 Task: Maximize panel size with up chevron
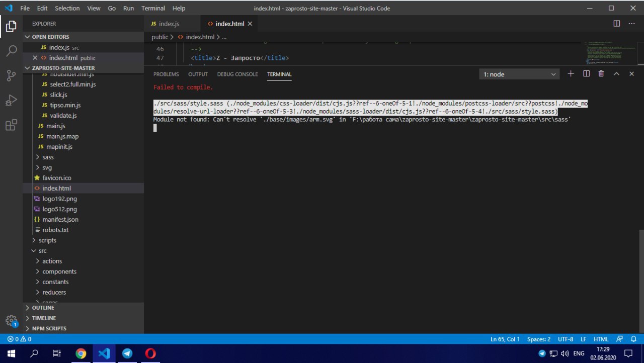point(616,74)
